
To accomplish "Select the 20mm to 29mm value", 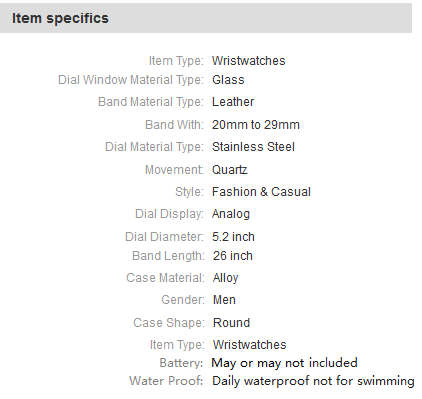I will click(256, 125).
